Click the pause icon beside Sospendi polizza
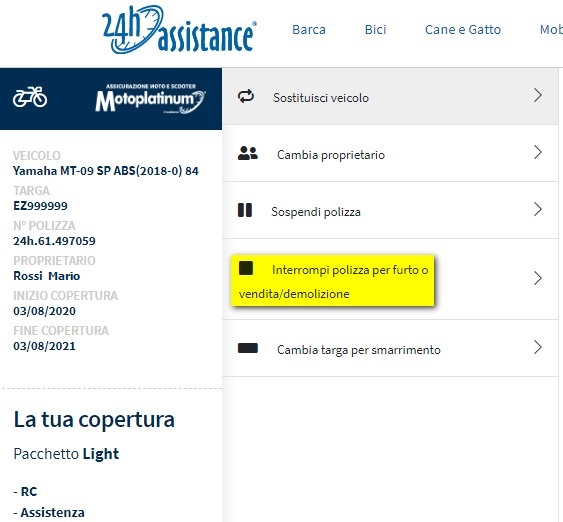This screenshot has width=563, height=522. (x=245, y=210)
